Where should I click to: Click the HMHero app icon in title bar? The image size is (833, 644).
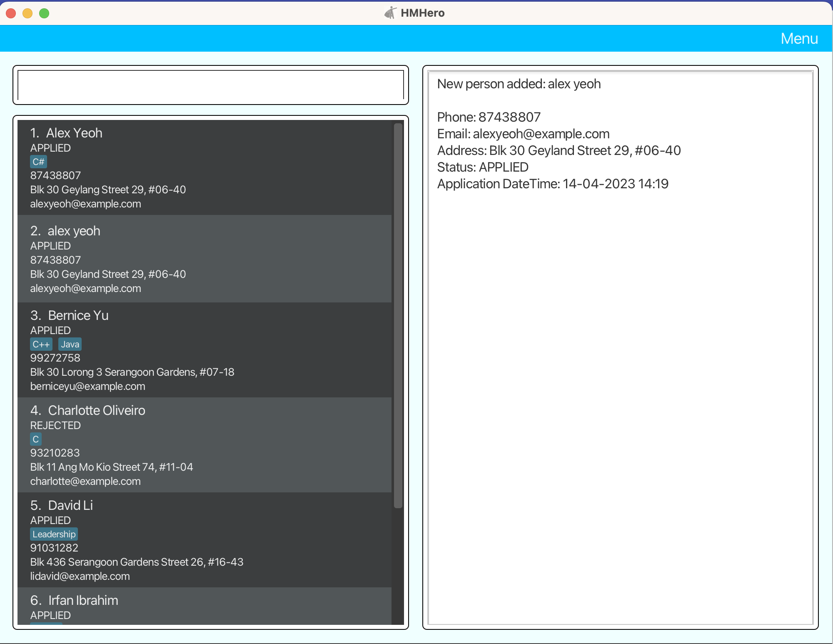pos(390,13)
